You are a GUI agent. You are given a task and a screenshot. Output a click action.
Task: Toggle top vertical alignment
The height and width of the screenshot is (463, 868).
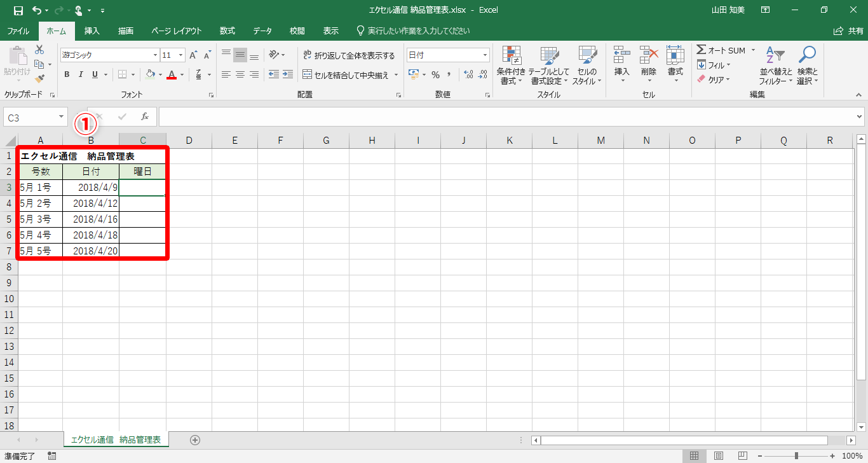point(226,55)
